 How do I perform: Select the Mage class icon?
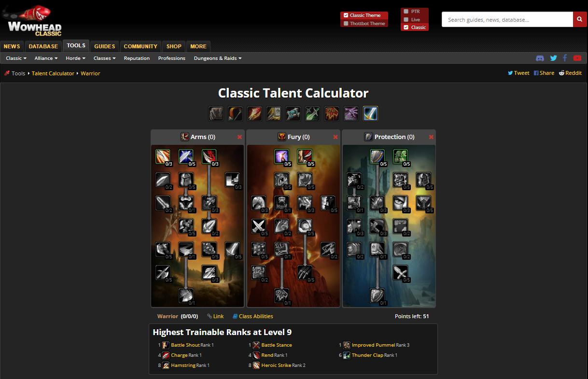254,113
